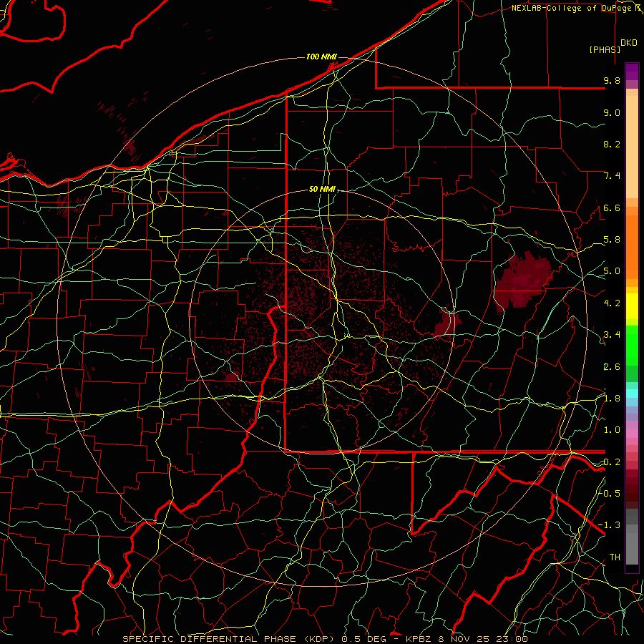Click the Specific Differential Phase caption at the bottom
644x644 pixels.
pyautogui.click(x=325, y=639)
